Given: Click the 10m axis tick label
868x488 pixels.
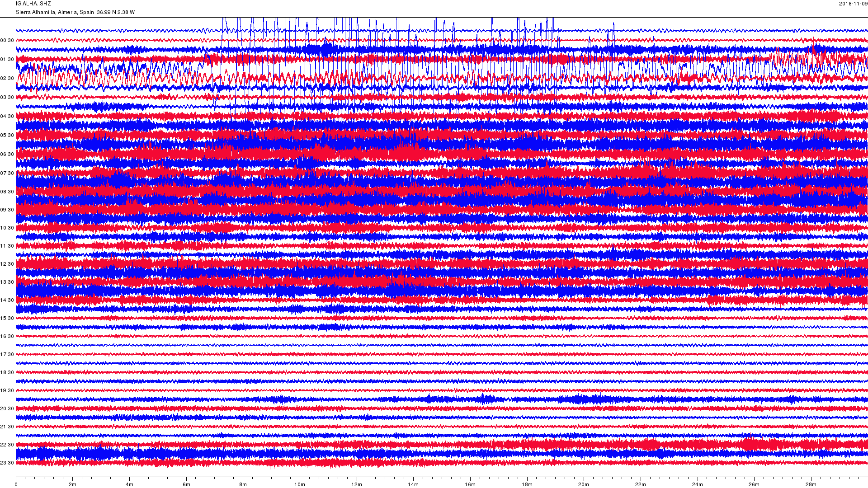Looking at the screenshot, I should click(300, 485).
